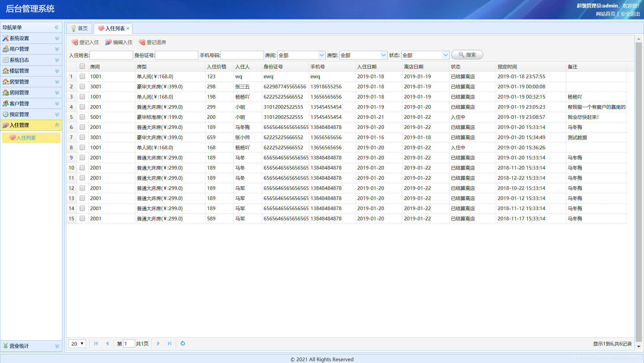Open 入住列表 in sidebar
The image size is (644, 363).
click(x=31, y=138)
